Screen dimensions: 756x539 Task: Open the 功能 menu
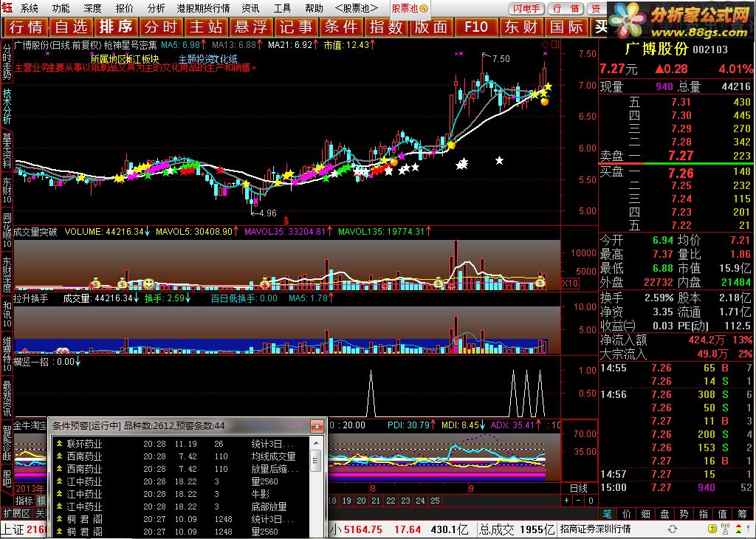pos(61,9)
